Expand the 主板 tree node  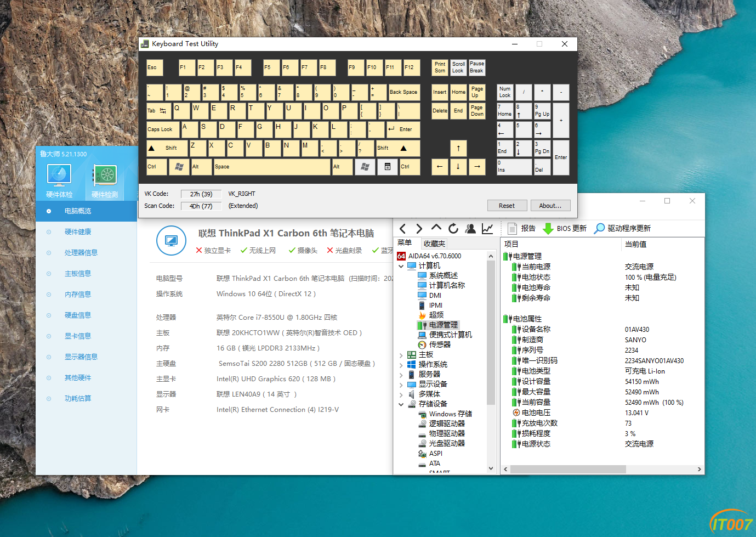[x=401, y=355]
